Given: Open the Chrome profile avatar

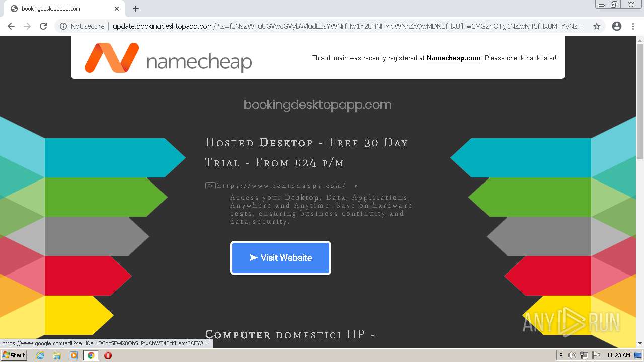Looking at the screenshot, I should (617, 26).
